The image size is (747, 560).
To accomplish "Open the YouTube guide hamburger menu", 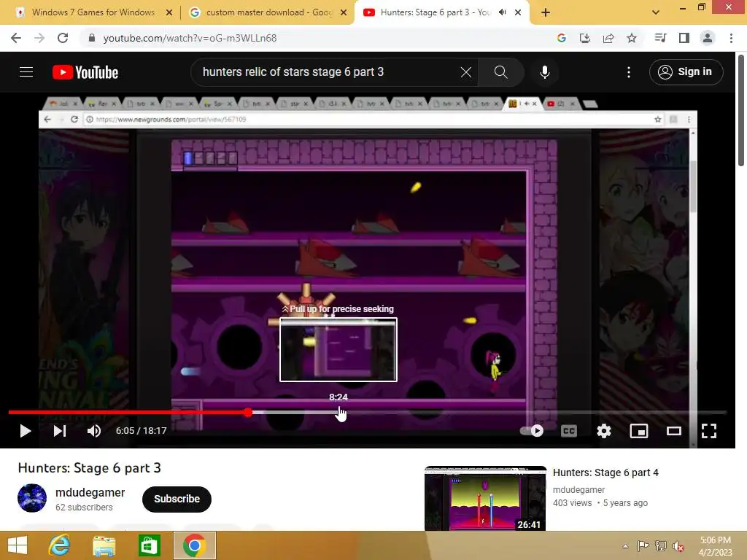I will pos(26,72).
